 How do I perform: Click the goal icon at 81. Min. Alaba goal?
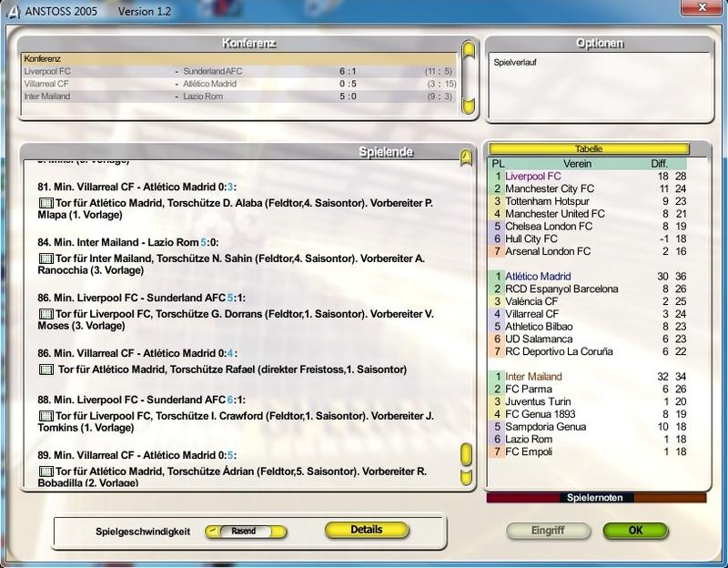45,203
